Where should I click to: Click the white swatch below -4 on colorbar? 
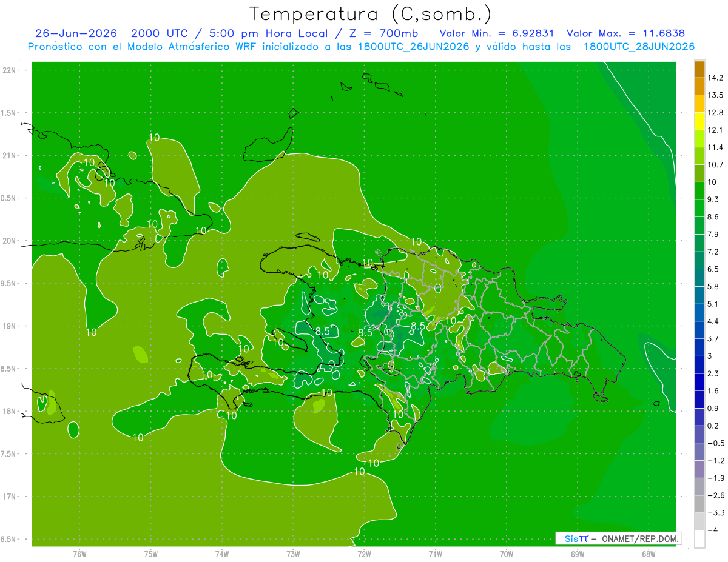pos(699,539)
